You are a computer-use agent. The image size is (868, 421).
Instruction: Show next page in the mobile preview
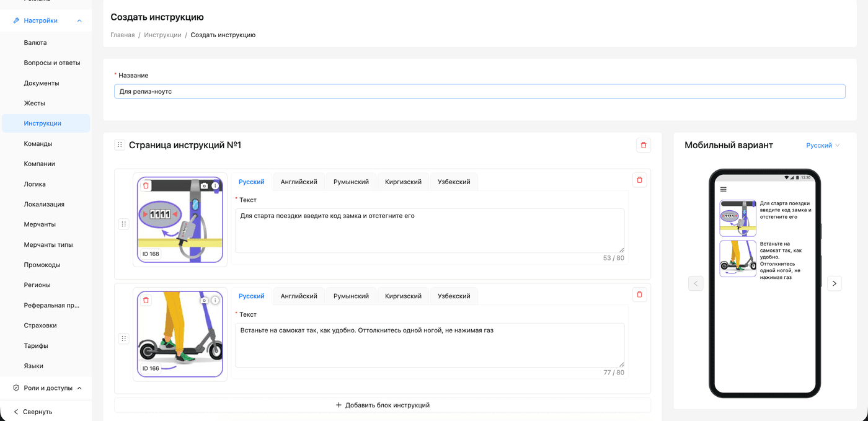[x=834, y=283]
